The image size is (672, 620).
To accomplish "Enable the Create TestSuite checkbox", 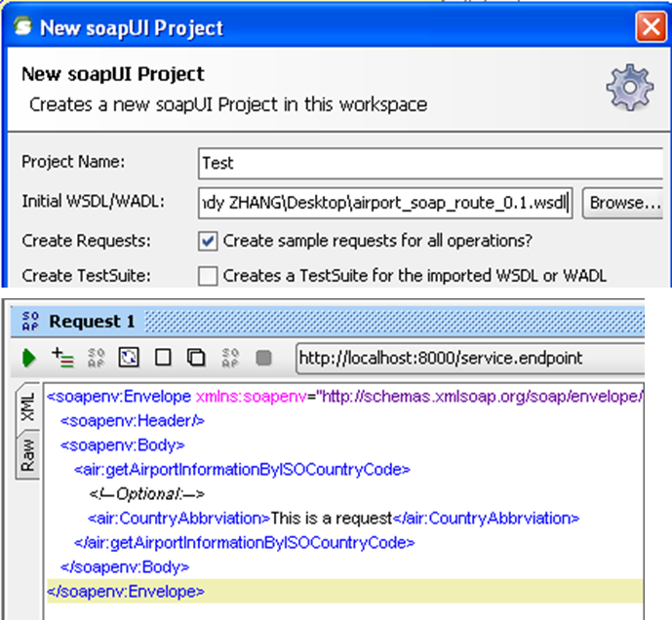I will [207, 276].
